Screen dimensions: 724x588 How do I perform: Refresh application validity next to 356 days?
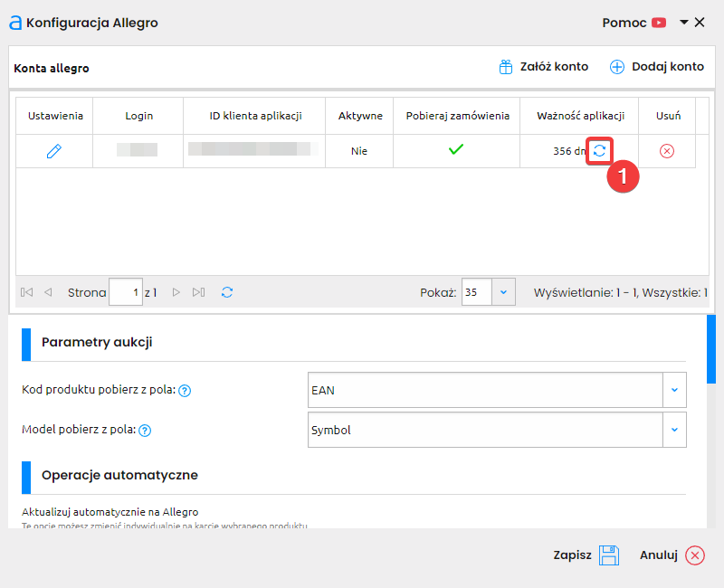click(x=599, y=151)
